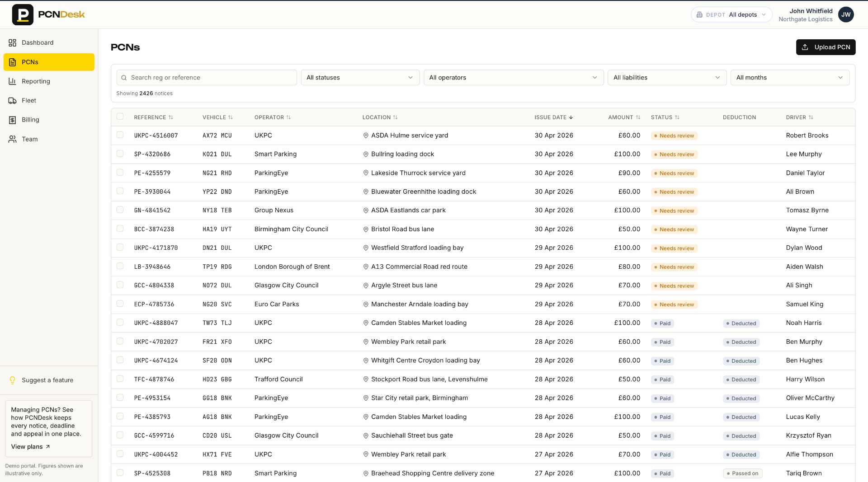
Task: Select the checkbox for UKPC-4516007
Action: coord(120,135)
